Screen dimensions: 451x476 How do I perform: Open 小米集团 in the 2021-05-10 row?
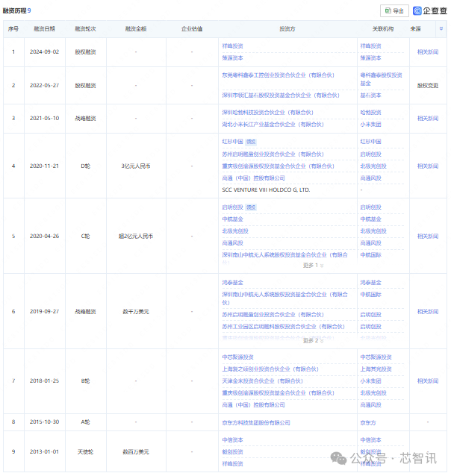[x=370, y=124]
